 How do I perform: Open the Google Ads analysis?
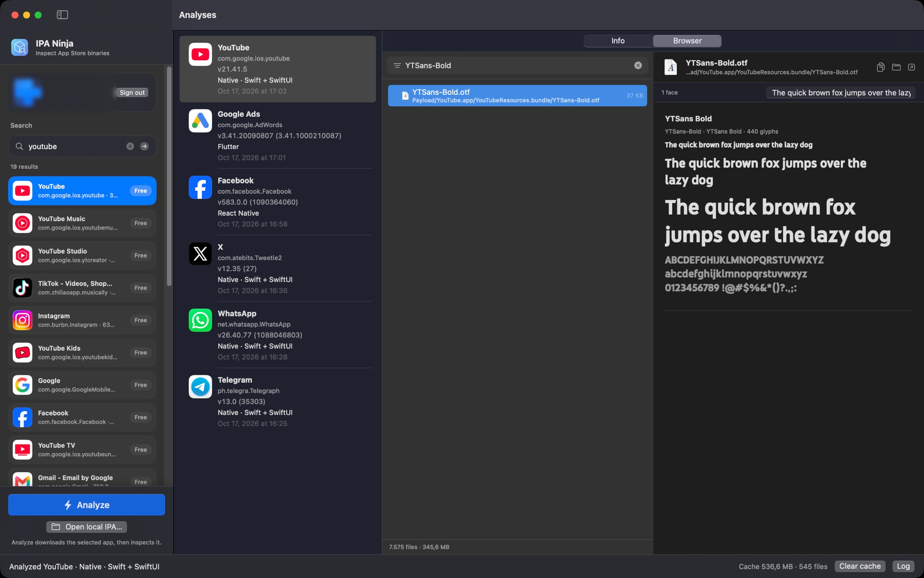coord(278,136)
